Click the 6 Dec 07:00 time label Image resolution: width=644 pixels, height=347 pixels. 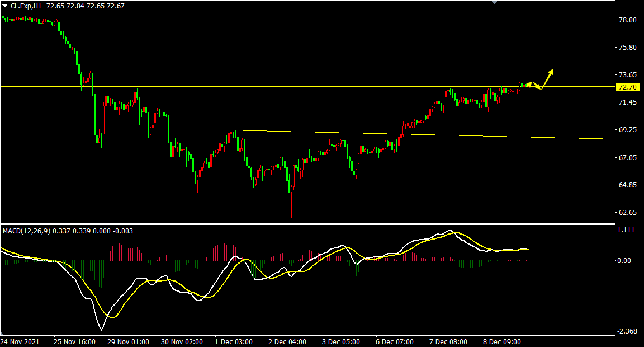395,341
